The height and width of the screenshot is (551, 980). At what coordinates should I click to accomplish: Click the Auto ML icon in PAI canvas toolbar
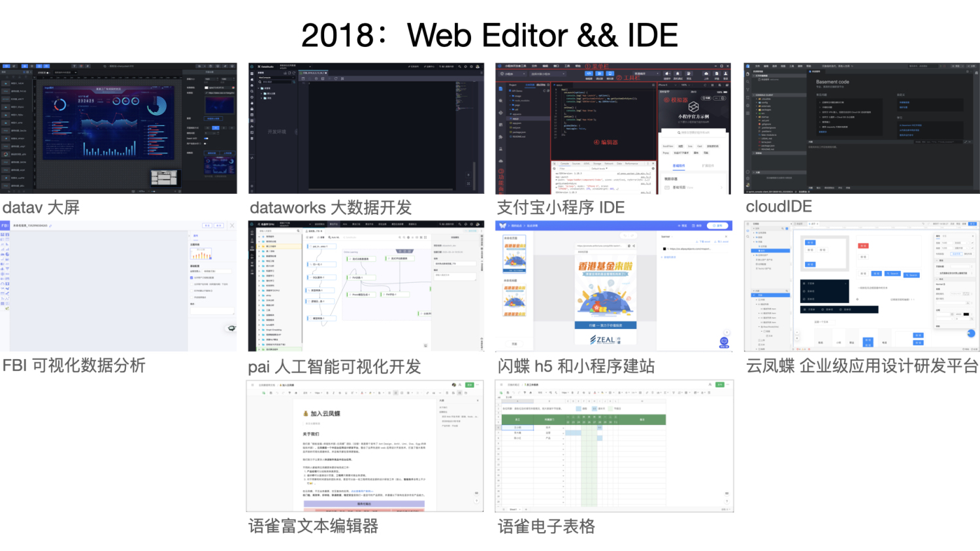pos(330,237)
